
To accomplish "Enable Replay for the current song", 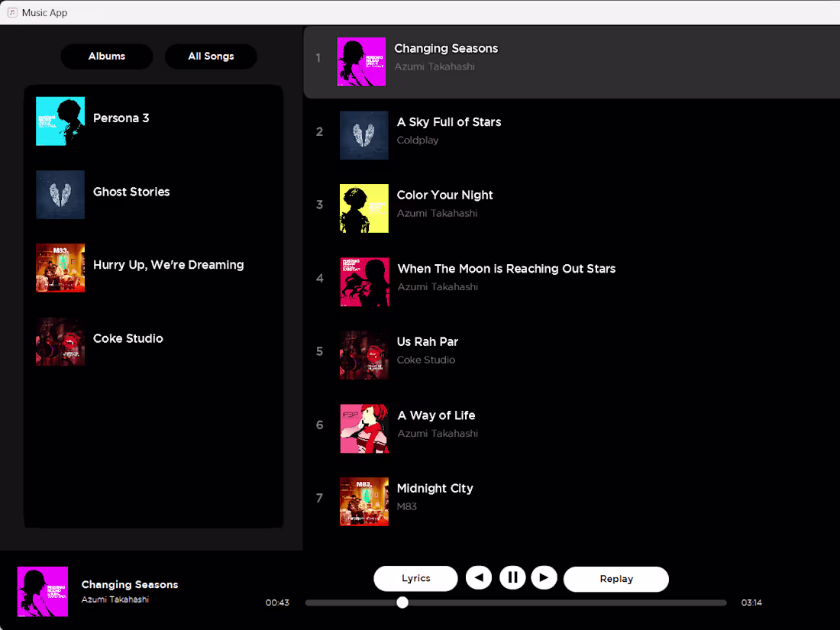I will point(615,579).
